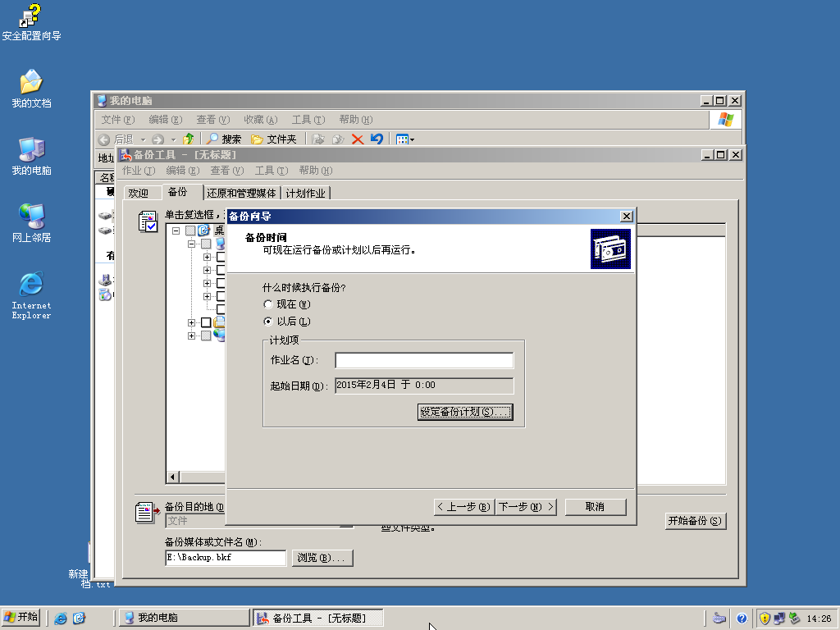Click the blue Undo arrow icon

click(x=377, y=139)
